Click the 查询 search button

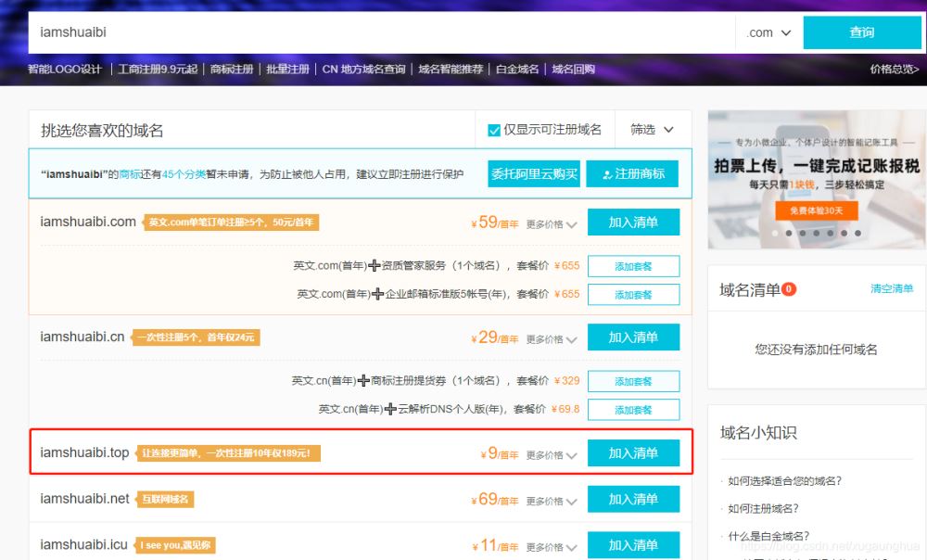pos(861,32)
